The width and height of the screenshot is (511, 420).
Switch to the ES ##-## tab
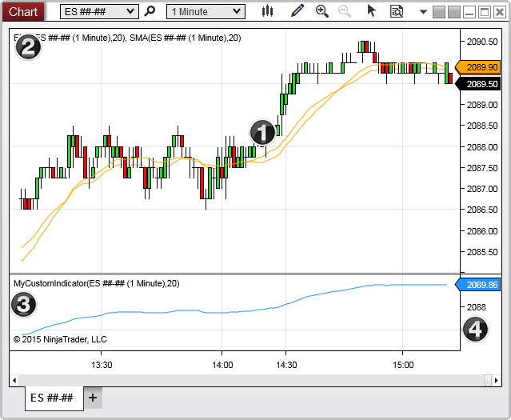point(52,398)
